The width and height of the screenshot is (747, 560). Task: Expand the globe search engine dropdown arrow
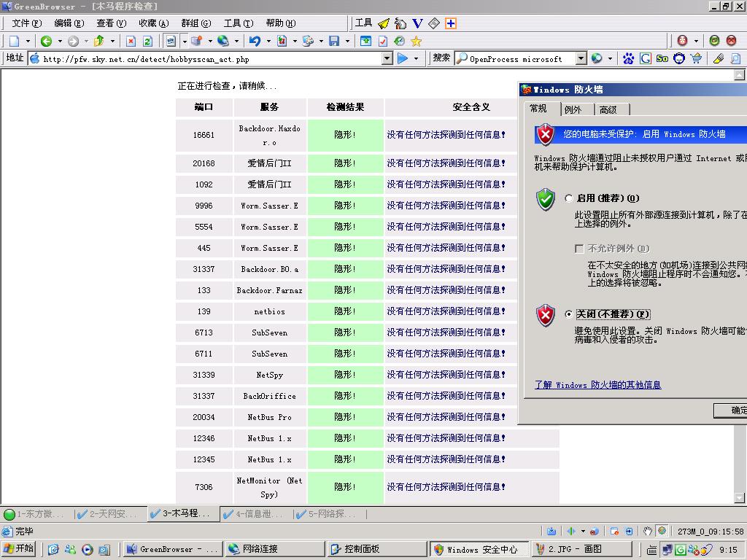click(610, 58)
